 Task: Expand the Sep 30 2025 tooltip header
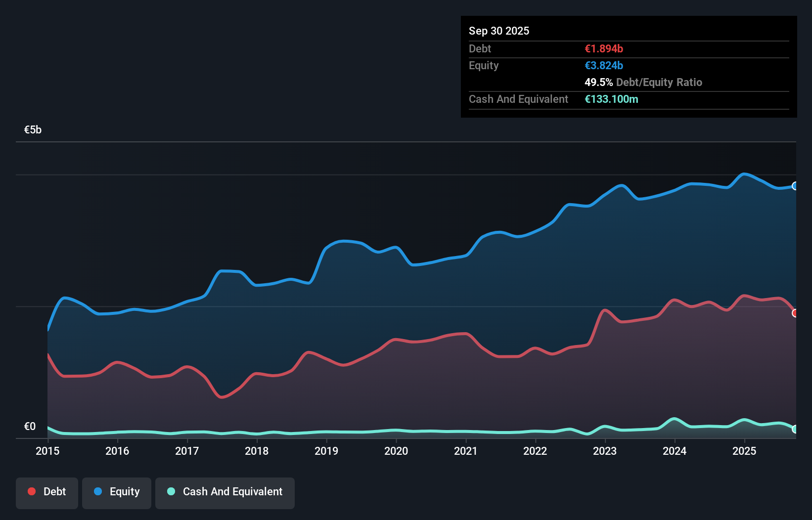(x=499, y=31)
